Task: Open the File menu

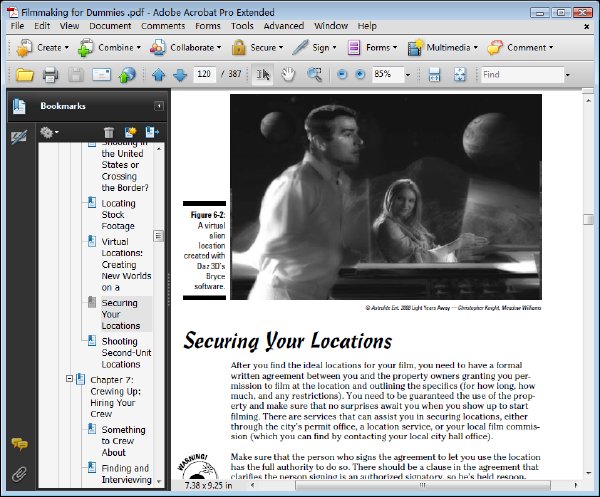Action: click(17, 26)
